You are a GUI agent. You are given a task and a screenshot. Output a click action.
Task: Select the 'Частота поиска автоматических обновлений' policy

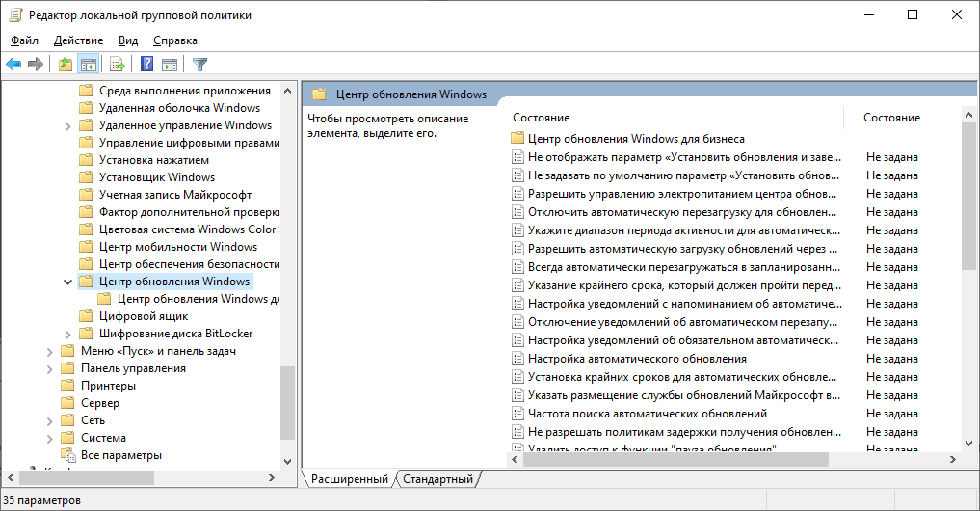tap(647, 414)
